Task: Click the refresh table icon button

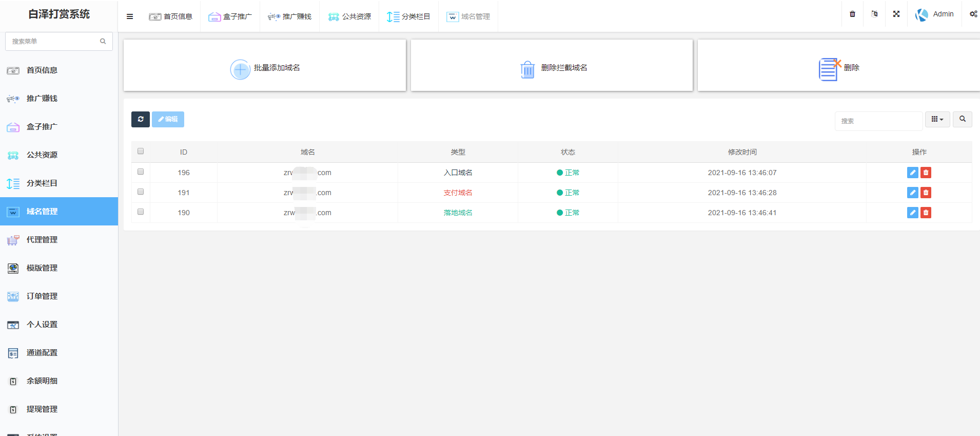Action: (x=141, y=119)
